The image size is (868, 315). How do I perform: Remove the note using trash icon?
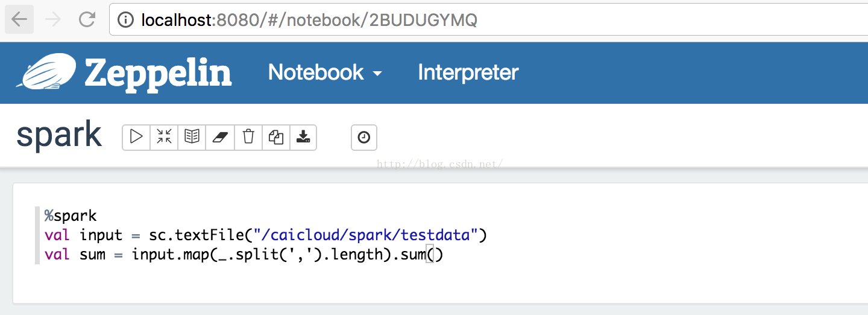coord(248,137)
